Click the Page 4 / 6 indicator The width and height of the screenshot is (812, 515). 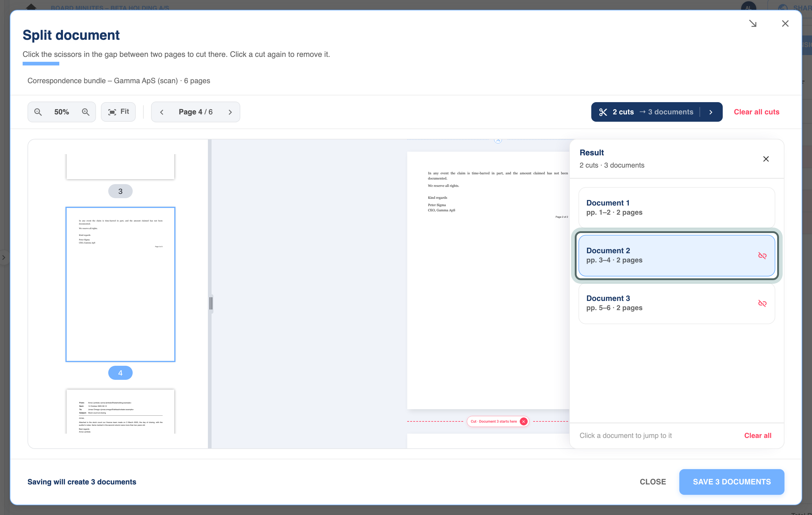[196, 112]
